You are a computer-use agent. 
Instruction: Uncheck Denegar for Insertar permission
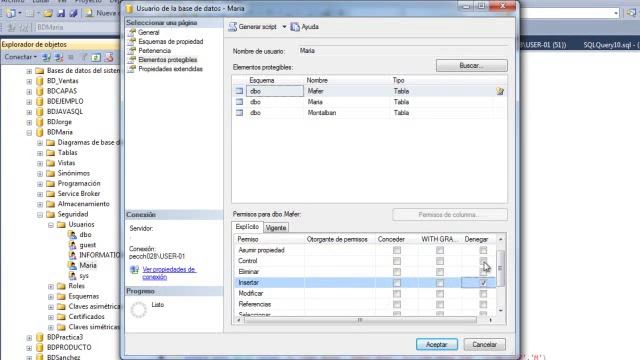(x=483, y=282)
